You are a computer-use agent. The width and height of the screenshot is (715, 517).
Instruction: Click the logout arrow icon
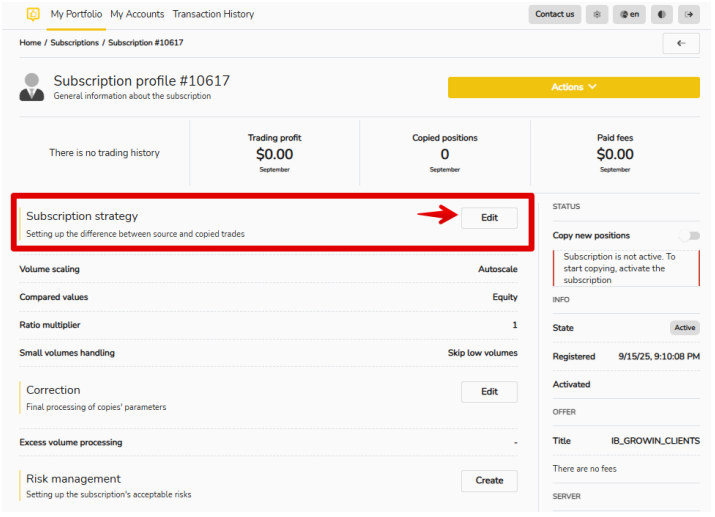[x=689, y=14]
